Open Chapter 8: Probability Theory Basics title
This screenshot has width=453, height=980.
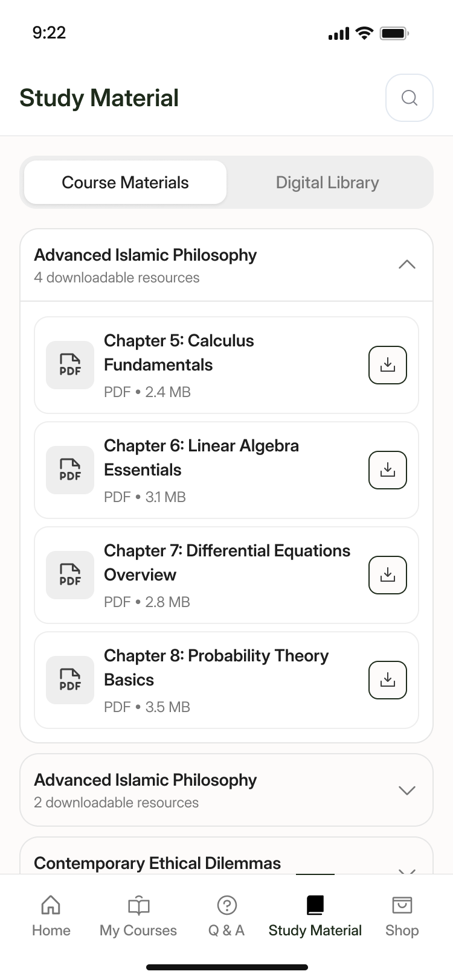click(x=216, y=667)
